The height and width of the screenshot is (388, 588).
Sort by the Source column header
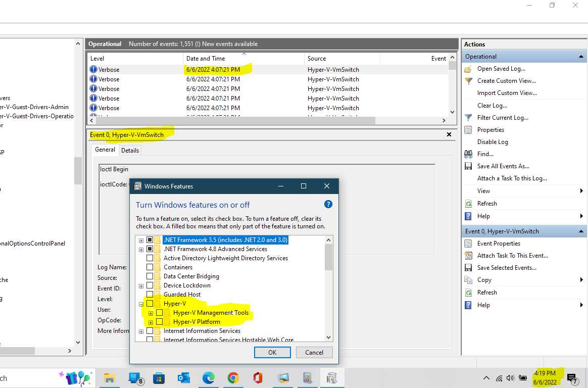pyautogui.click(x=342, y=59)
